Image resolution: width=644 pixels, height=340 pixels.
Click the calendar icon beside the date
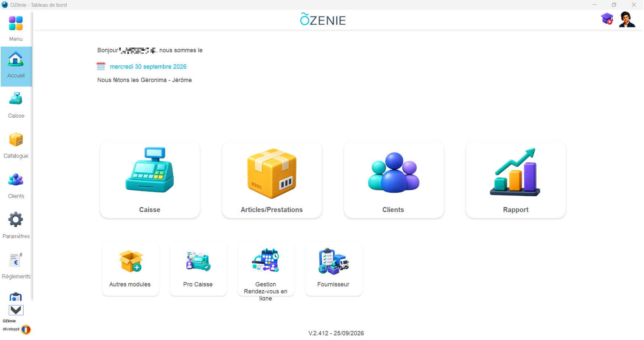coord(101,66)
